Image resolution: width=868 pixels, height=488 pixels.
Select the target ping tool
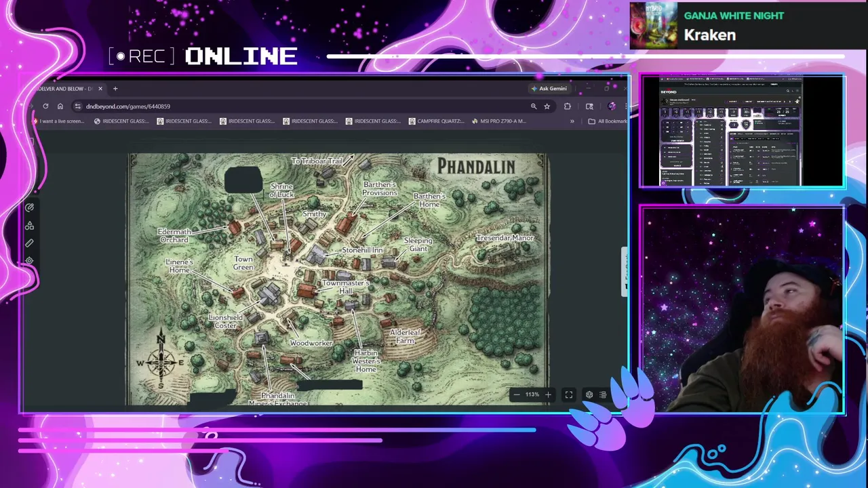pos(29,260)
